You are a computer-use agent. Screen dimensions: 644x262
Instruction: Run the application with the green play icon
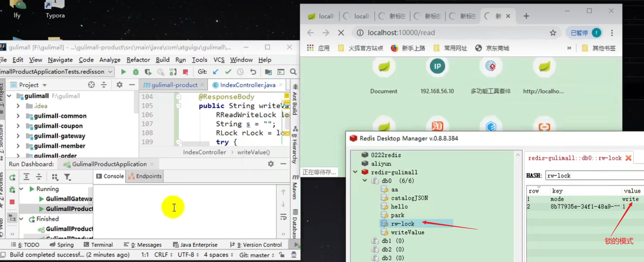click(x=124, y=72)
